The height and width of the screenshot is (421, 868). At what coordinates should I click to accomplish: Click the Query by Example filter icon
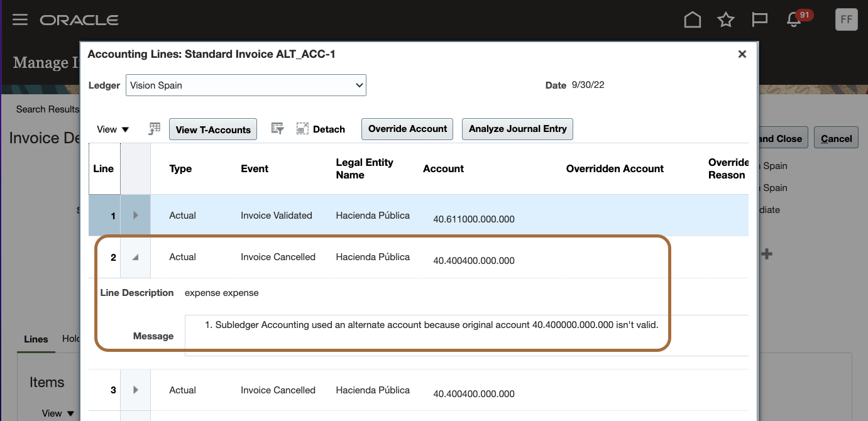click(x=277, y=129)
